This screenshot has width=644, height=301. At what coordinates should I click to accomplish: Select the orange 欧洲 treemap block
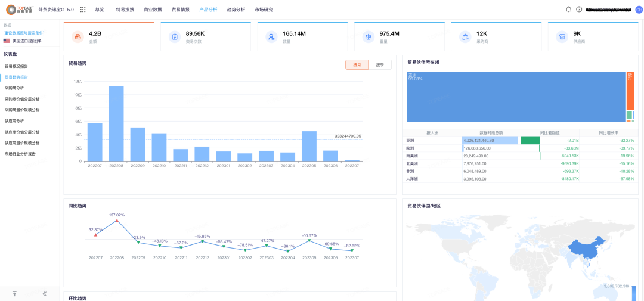pos(630,91)
